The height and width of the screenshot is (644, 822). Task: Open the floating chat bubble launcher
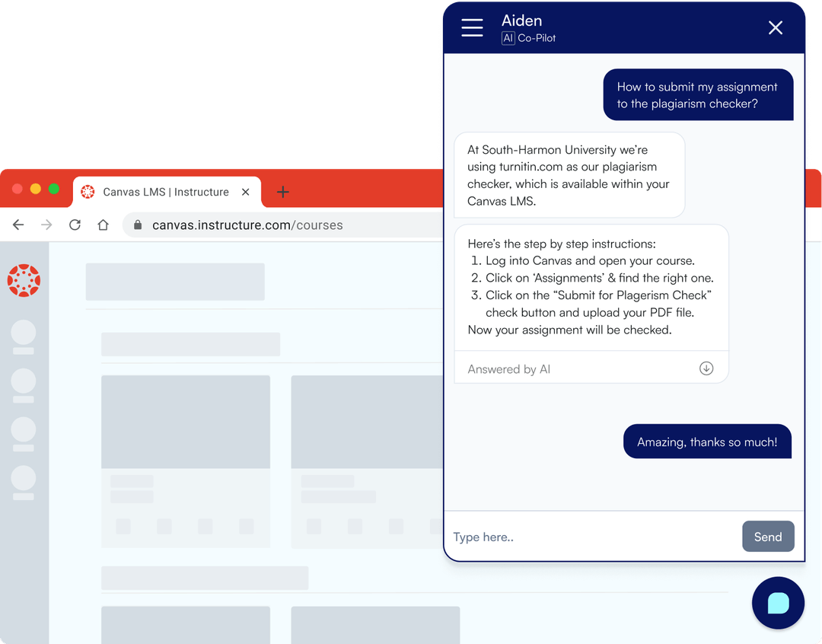(x=778, y=603)
